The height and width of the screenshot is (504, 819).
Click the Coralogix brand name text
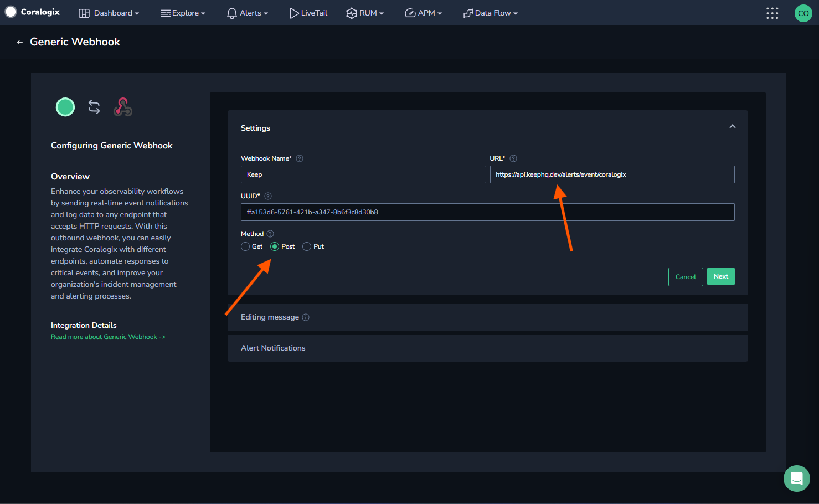click(40, 12)
